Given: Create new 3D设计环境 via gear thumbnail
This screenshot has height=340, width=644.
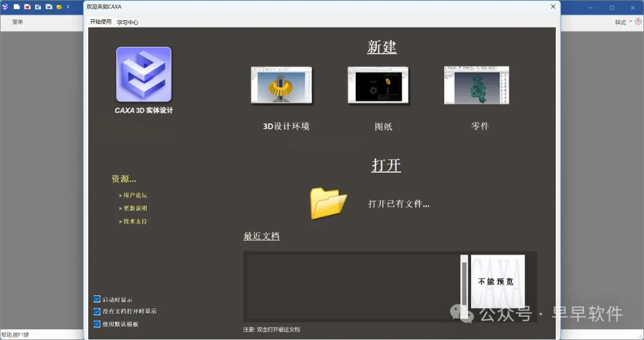Looking at the screenshot, I should [281, 85].
